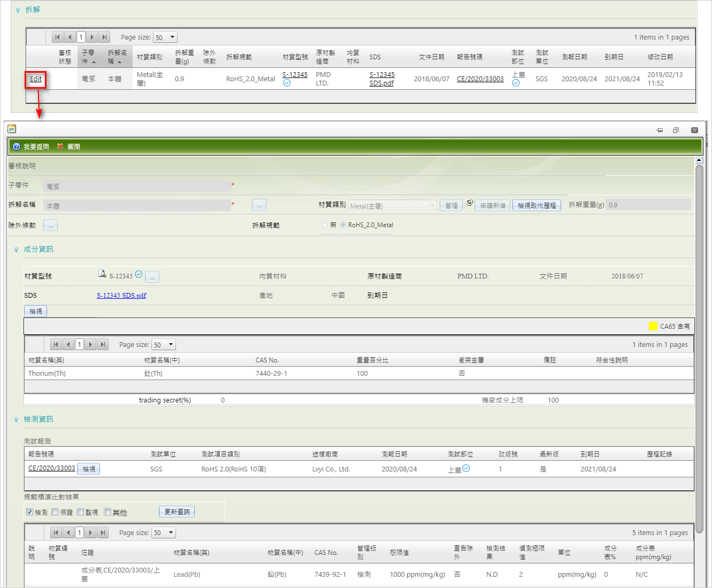Go to last page in 拆解 grid pager

104,37
